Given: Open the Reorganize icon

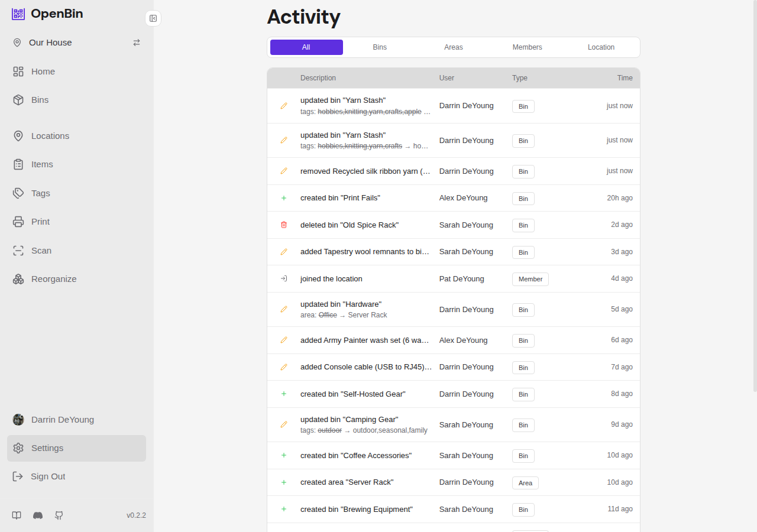Looking at the screenshot, I should [18, 278].
